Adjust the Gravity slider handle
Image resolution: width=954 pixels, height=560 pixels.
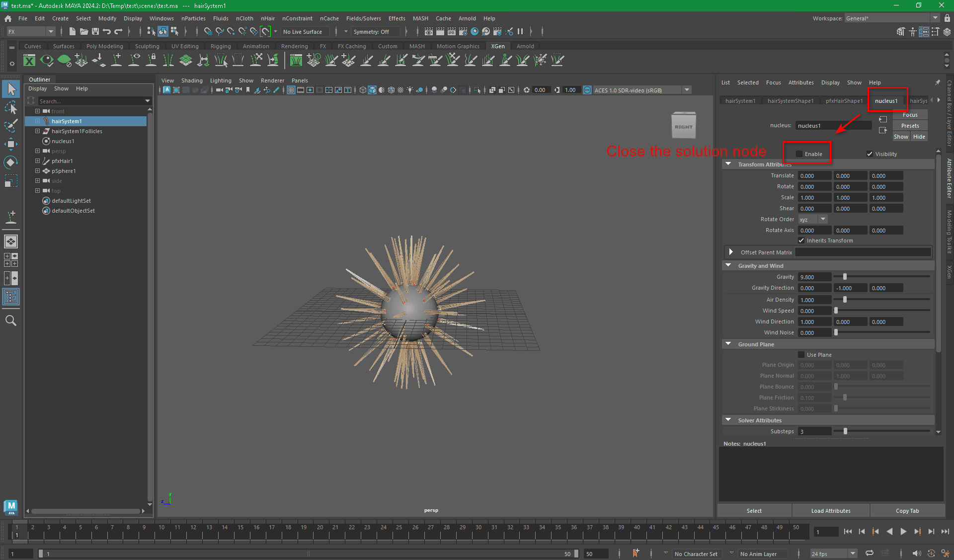point(845,277)
